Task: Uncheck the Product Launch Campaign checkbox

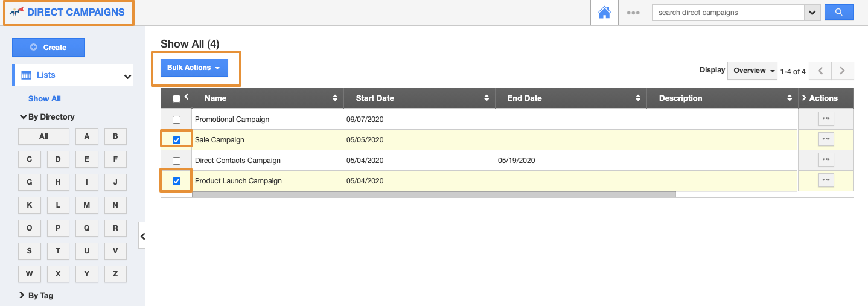Action: point(176,181)
